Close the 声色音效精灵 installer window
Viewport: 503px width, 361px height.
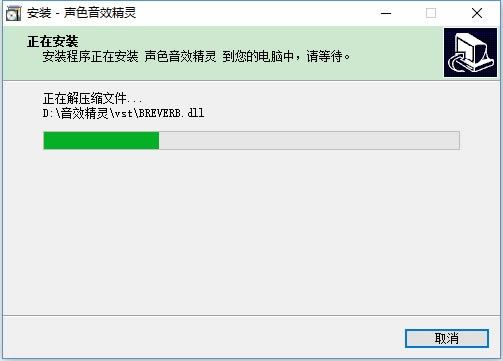tap(477, 13)
